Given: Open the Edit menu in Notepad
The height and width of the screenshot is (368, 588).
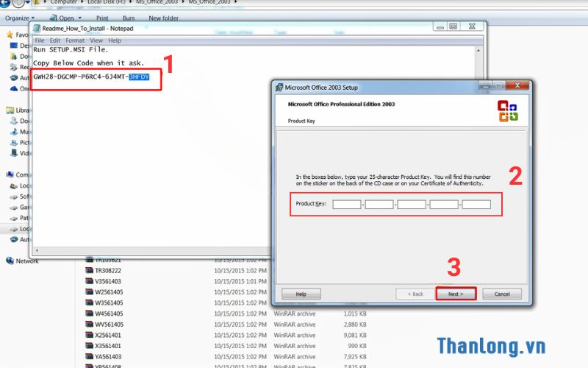Looking at the screenshot, I should [54, 40].
